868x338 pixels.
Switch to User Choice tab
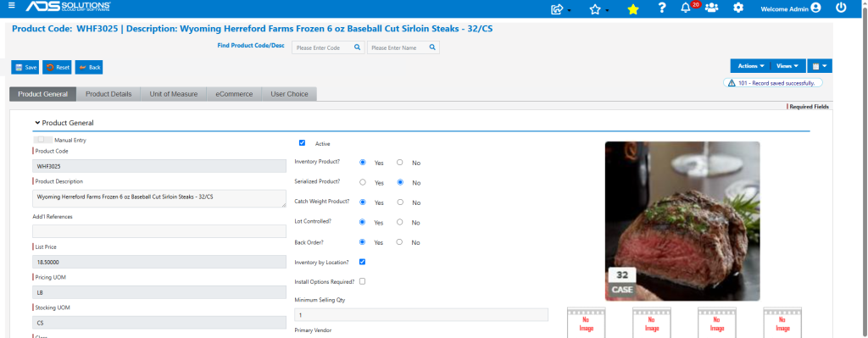289,94
